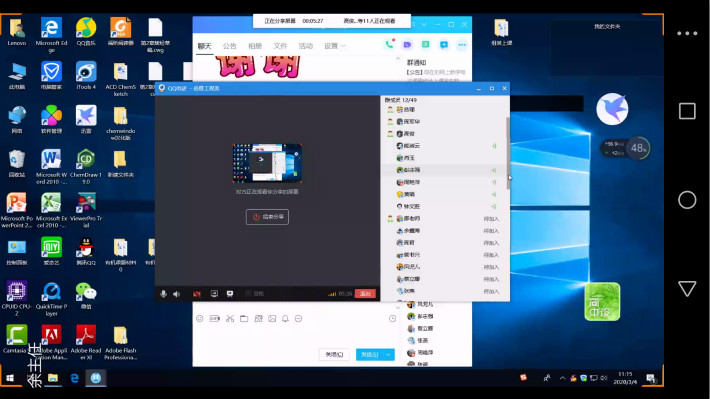Switch to the 文件 files tab
The height and width of the screenshot is (399, 710).
pos(280,46)
